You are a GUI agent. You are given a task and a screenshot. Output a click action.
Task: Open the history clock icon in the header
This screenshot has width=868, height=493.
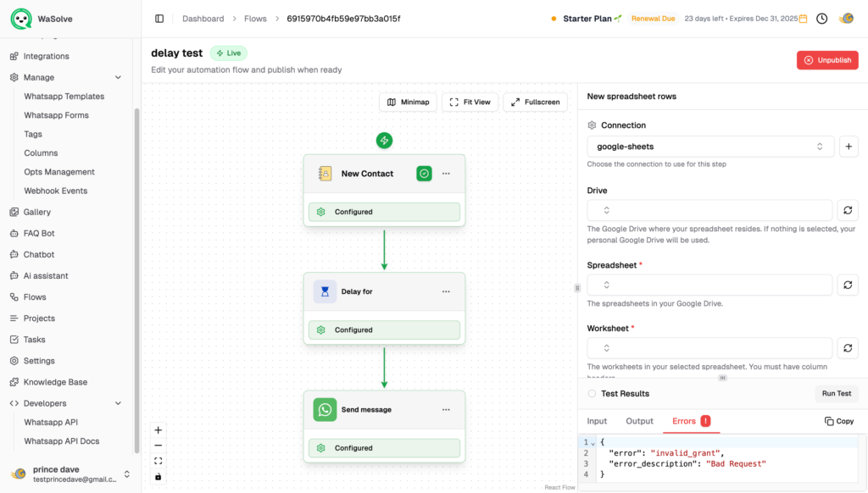(x=821, y=19)
